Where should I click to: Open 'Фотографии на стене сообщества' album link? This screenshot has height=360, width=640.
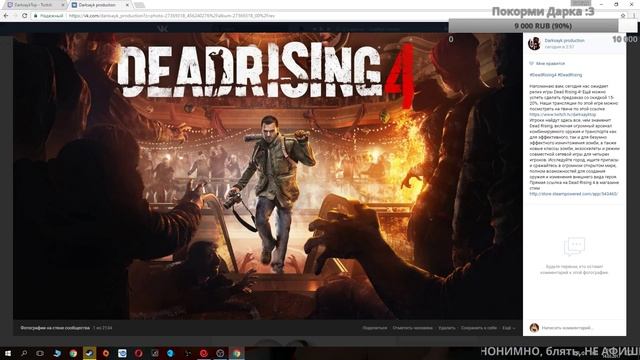(x=55, y=328)
